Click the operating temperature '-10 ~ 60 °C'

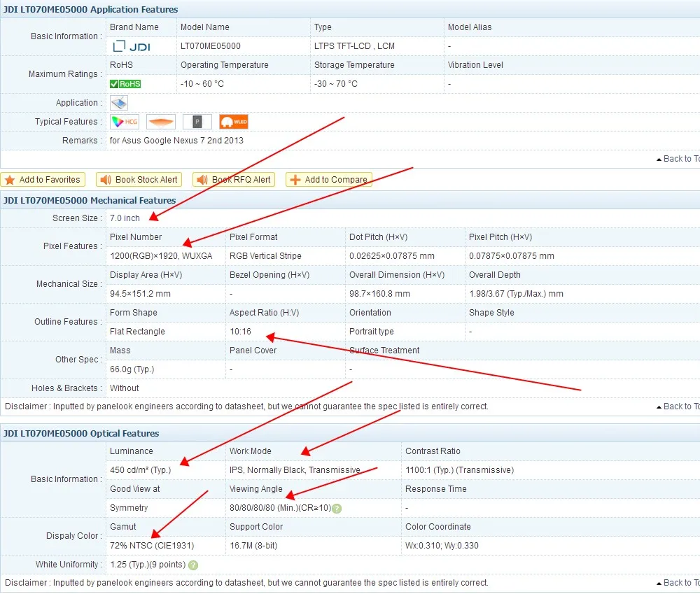coord(202,84)
